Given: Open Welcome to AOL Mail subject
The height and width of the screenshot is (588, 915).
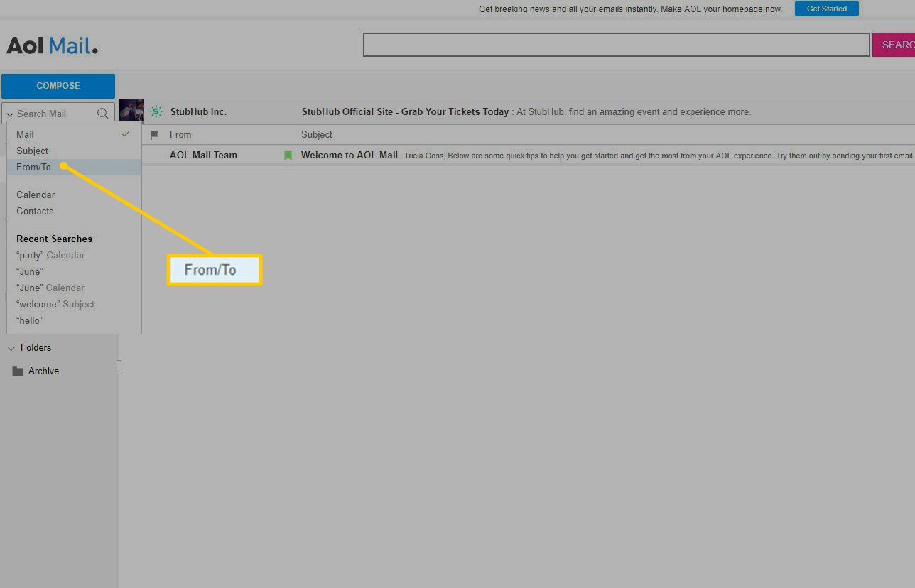Looking at the screenshot, I should [x=349, y=155].
